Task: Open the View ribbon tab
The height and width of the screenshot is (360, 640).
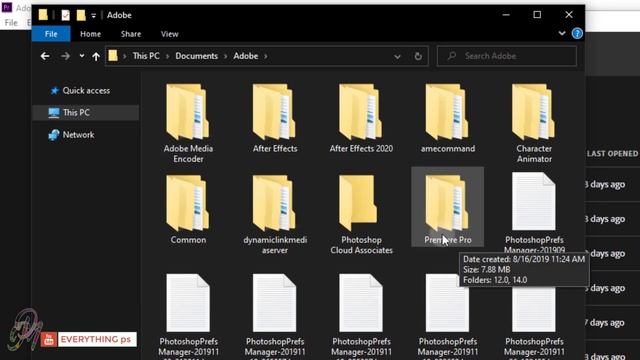Action: pos(169,34)
